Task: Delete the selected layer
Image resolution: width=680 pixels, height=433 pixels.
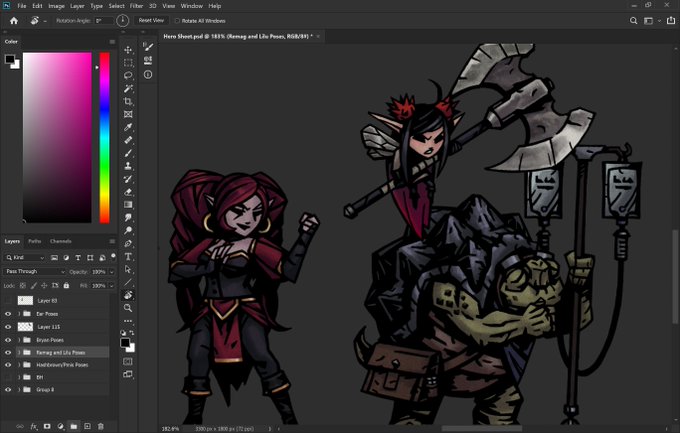Action: (x=101, y=426)
